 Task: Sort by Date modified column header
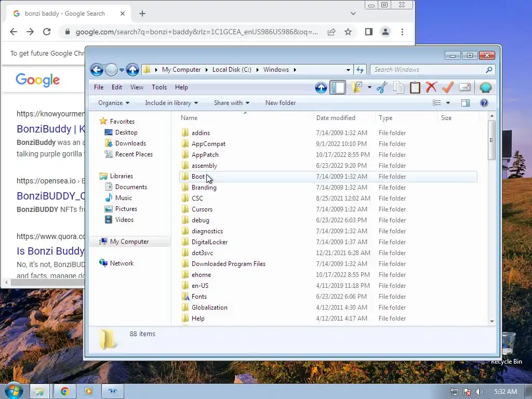coord(344,118)
